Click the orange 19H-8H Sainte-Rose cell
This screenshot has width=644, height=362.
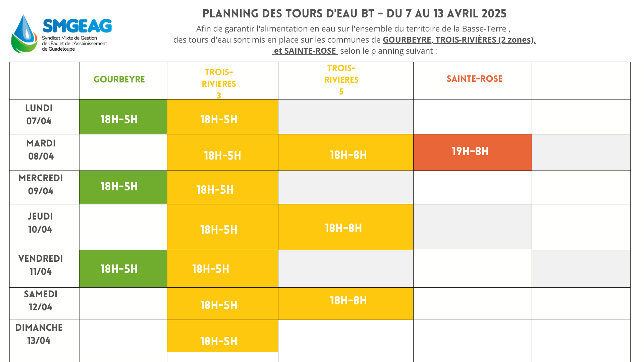click(x=472, y=152)
